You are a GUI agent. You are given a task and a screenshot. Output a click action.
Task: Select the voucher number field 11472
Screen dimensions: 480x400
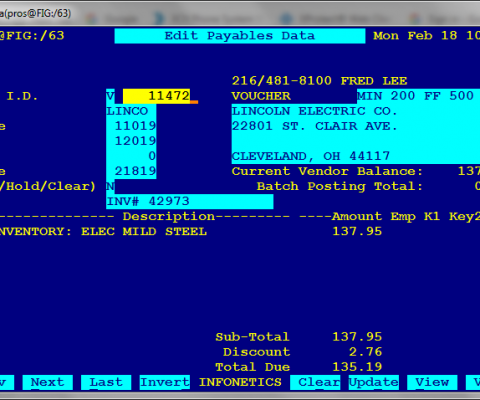(x=156, y=96)
